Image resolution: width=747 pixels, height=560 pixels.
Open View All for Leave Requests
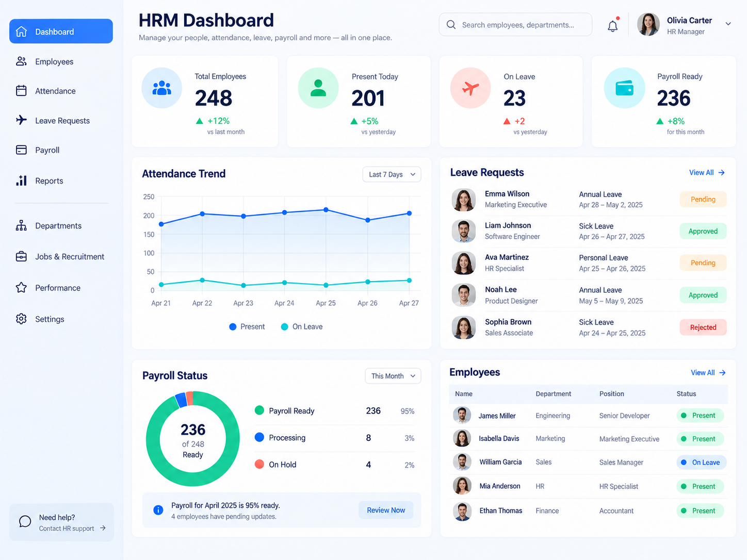[707, 172]
